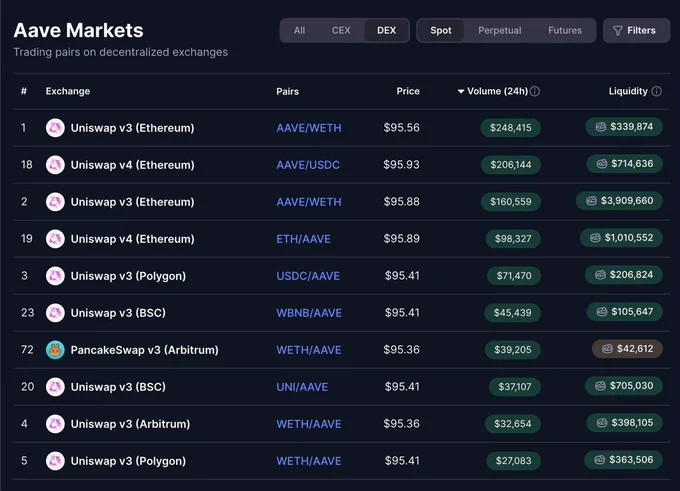680x491 pixels.
Task: Click the Liquidity column info icon
Action: coord(657,91)
